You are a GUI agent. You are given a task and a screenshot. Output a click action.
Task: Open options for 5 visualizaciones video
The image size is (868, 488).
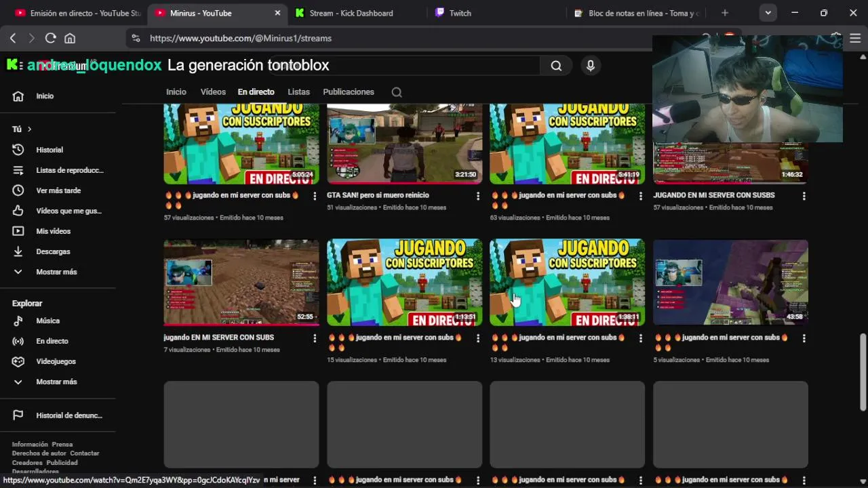click(x=804, y=338)
